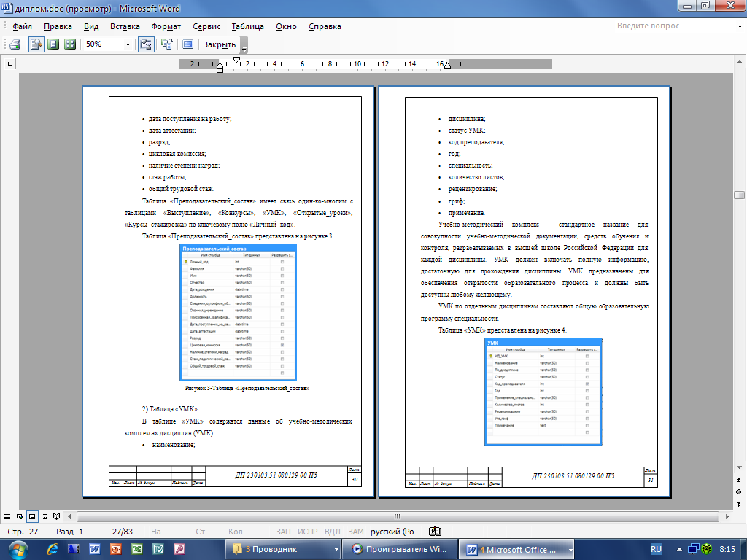The width and height of the screenshot is (747, 560).
Task: Launch Publisher from the quick launch bar
Action: coord(158,549)
